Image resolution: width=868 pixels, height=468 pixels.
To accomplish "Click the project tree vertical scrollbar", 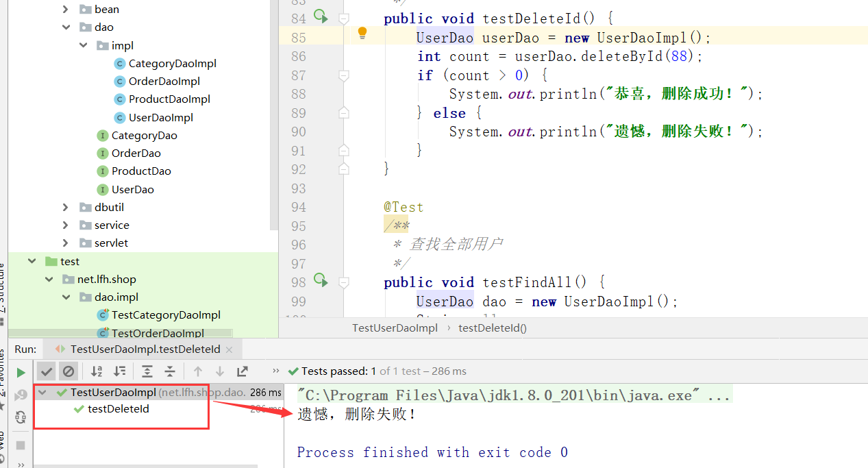I will (x=274, y=116).
